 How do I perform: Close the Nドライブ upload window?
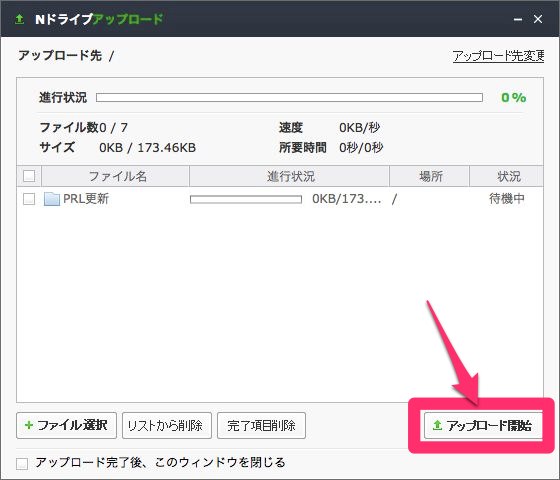538,19
